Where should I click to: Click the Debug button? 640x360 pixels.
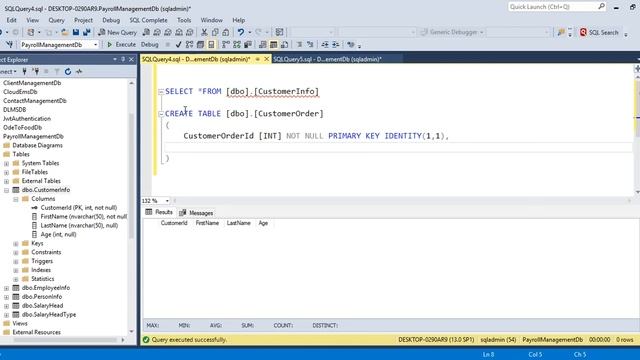click(x=149, y=44)
